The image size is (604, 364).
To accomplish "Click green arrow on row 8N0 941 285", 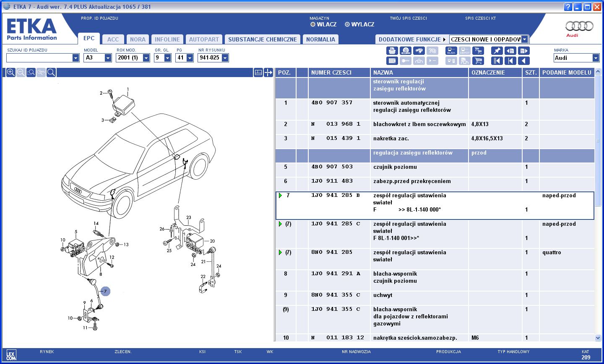I will coord(280,252).
